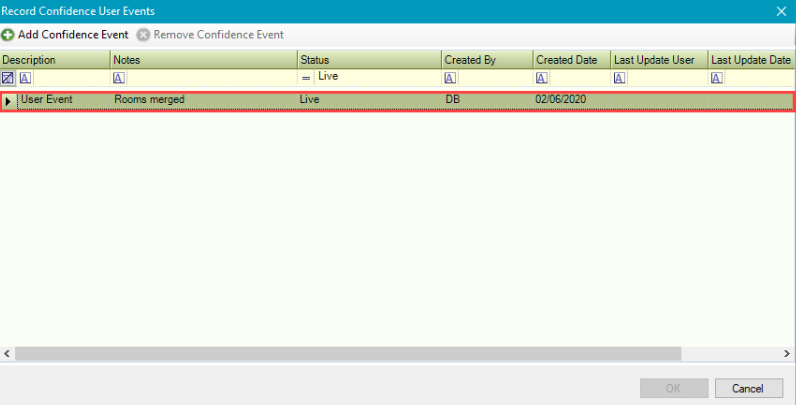Click the green Add Confidence Event icon
This screenshot has width=796, height=405.
(x=8, y=35)
